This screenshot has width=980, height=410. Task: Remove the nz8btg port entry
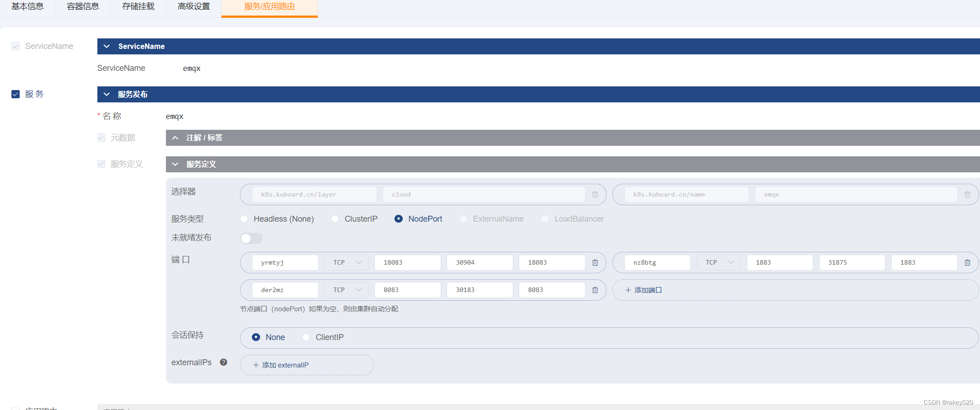(x=967, y=263)
